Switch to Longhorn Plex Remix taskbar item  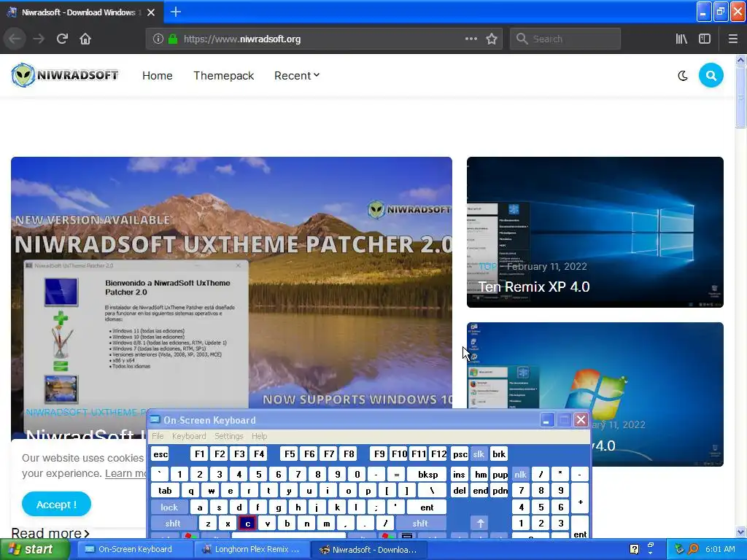[x=252, y=549]
